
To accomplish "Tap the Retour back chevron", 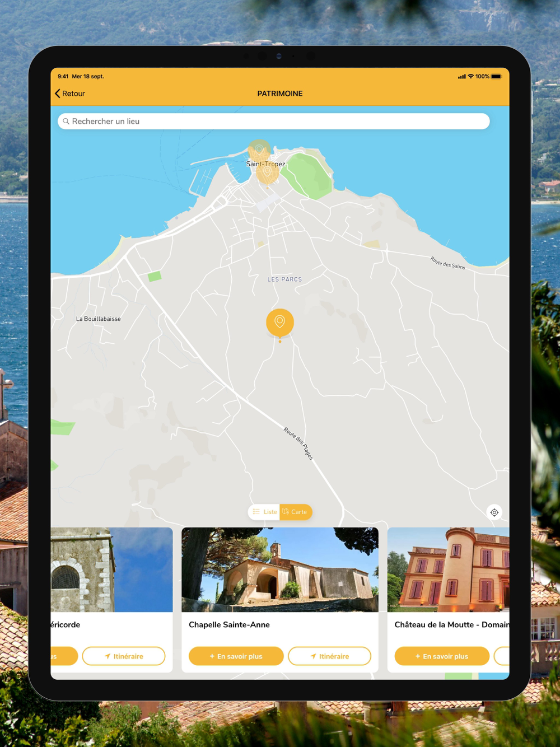I will click(x=58, y=94).
